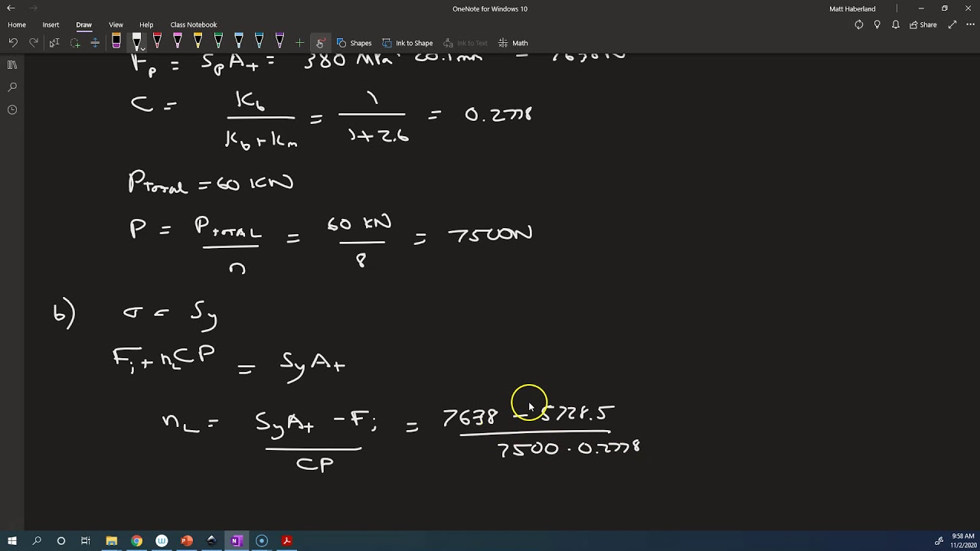Open the More options ellipsis menu

click(x=969, y=24)
